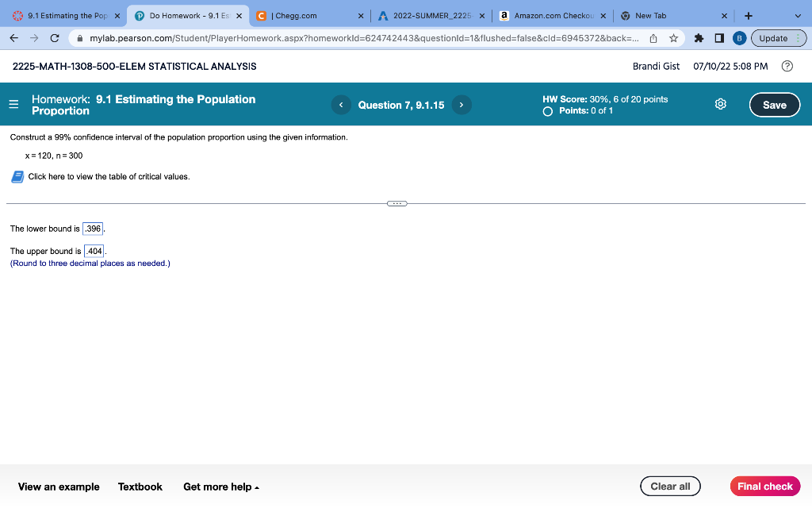
Task: Click the browser forward arrow
Action: [x=34, y=38]
